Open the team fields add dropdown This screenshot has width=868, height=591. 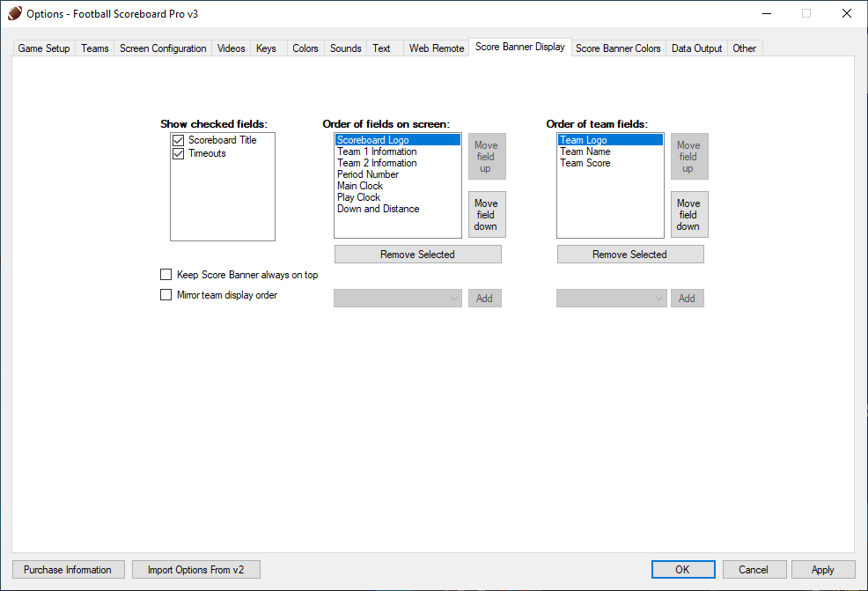point(612,299)
